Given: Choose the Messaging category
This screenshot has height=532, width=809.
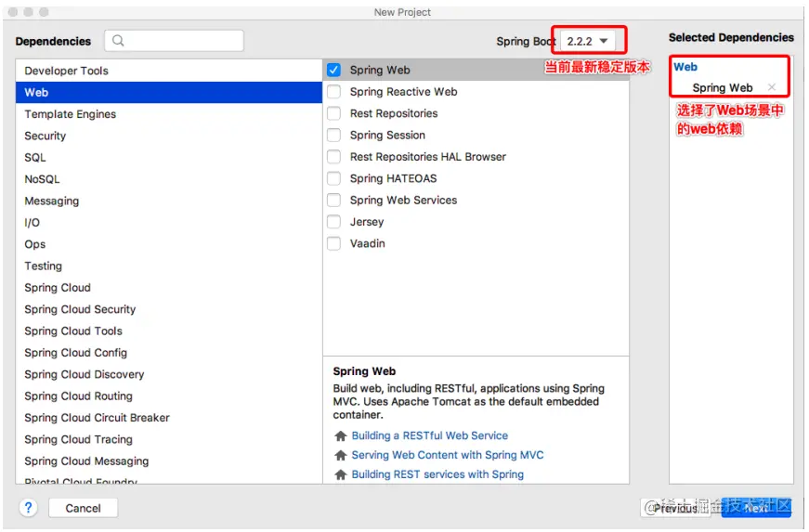Looking at the screenshot, I should [169, 201].
